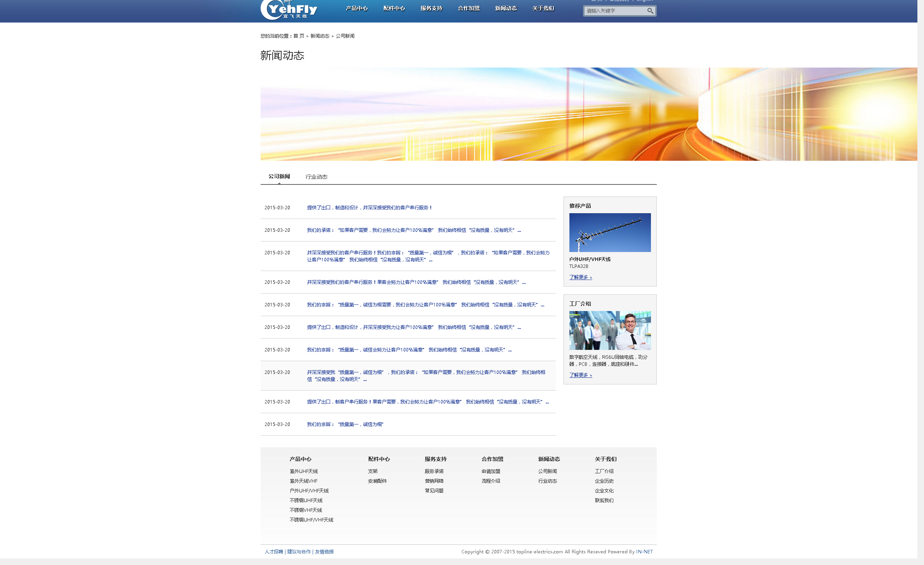Open the first news article link
Image resolution: width=924 pixels, height=565 pixels.
pos(369,208)
